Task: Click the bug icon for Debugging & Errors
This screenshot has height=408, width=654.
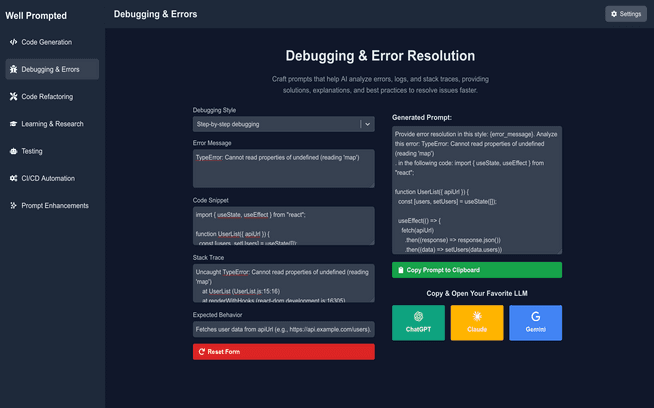Action: click(x=13, y=69)
